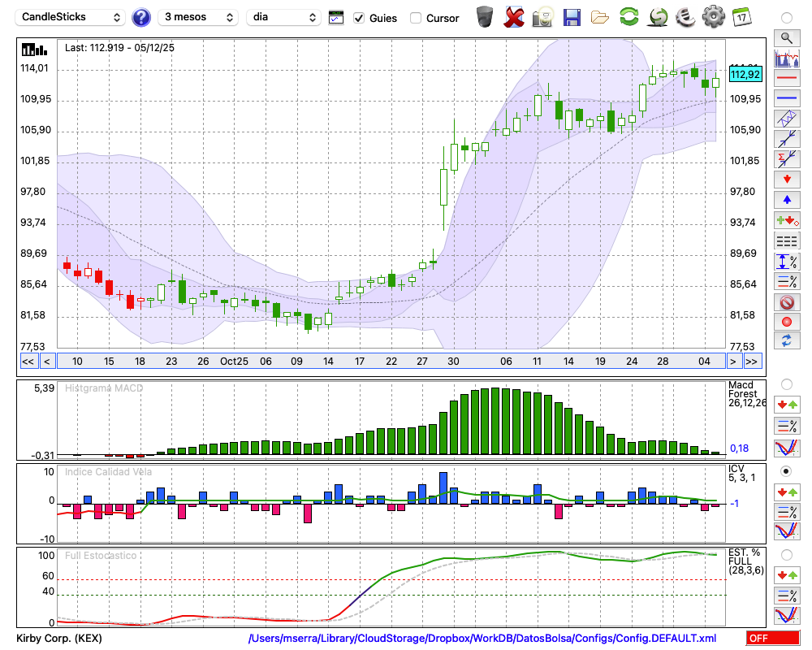
Task: Select the Macd Forest panel radio button
Action: [786, 383]
